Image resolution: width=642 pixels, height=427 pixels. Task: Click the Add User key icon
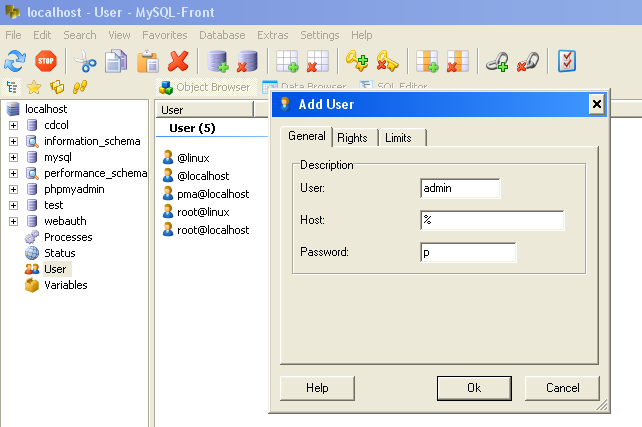[357, 62]
